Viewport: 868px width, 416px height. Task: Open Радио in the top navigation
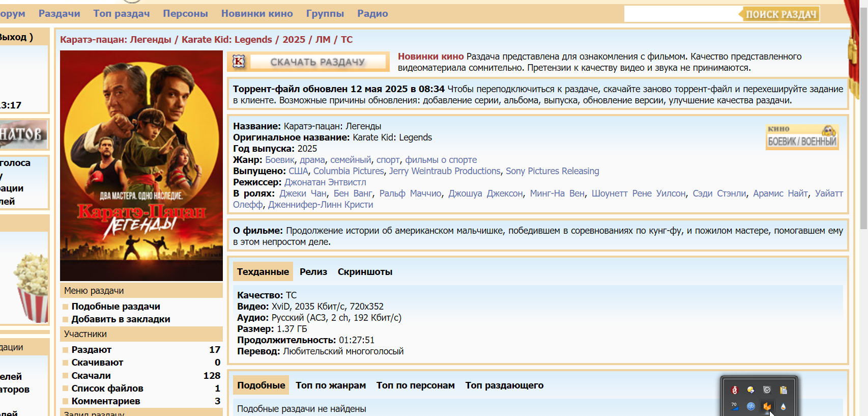tap(372, 14)
